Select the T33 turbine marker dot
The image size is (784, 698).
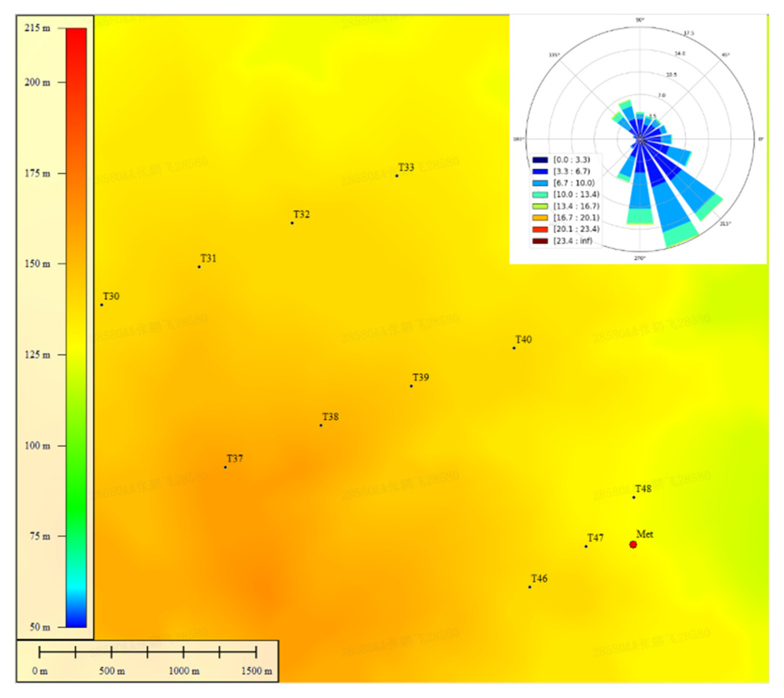point(397,176)
